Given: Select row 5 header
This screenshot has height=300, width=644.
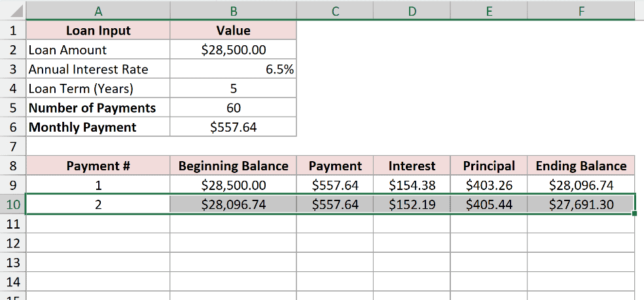Looking at the screenshot, I should pyautogui.click(x=13, y=107).
